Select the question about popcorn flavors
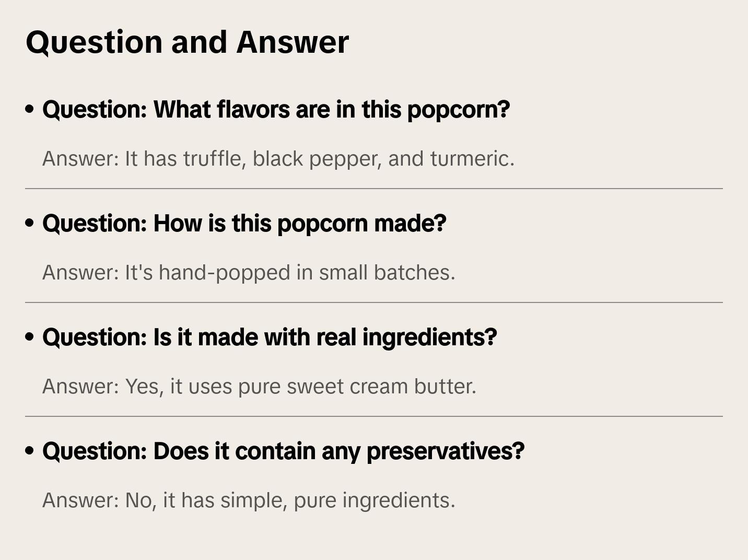Image resolution: width=748 pixels, height=560 pixels. [x=276, y=110]
